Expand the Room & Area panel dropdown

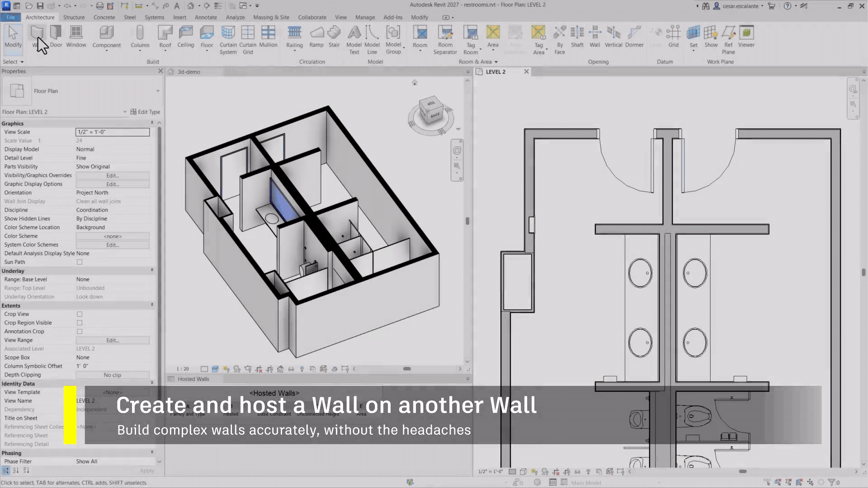[496, 62]
